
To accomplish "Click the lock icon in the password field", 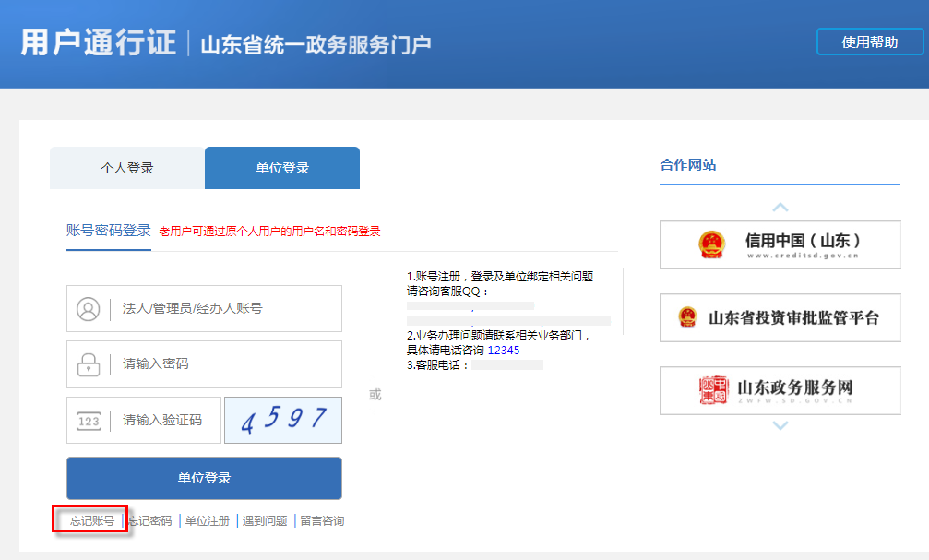I will click(87, 364).
